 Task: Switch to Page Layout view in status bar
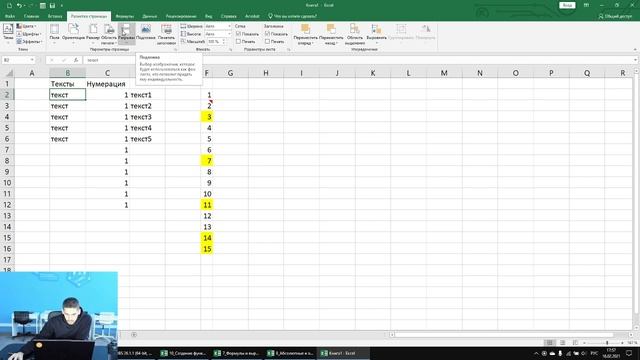(x=562, y=342)
